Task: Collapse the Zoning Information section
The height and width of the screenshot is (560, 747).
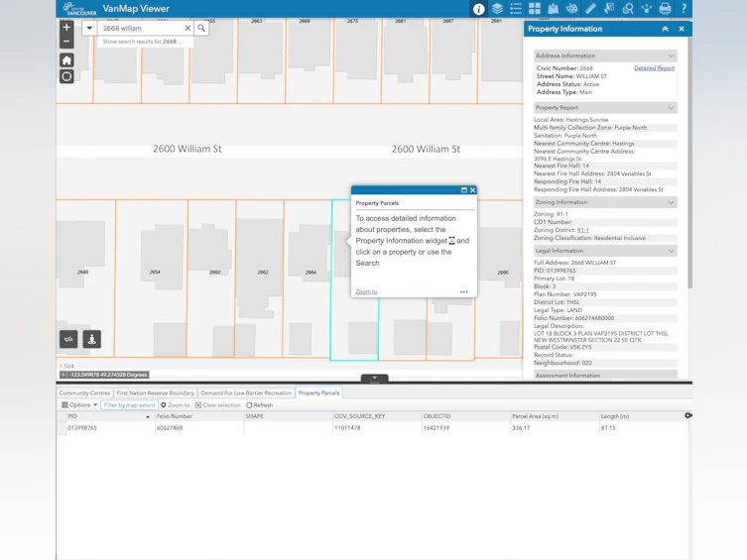Action: click(x=671, y=202)
